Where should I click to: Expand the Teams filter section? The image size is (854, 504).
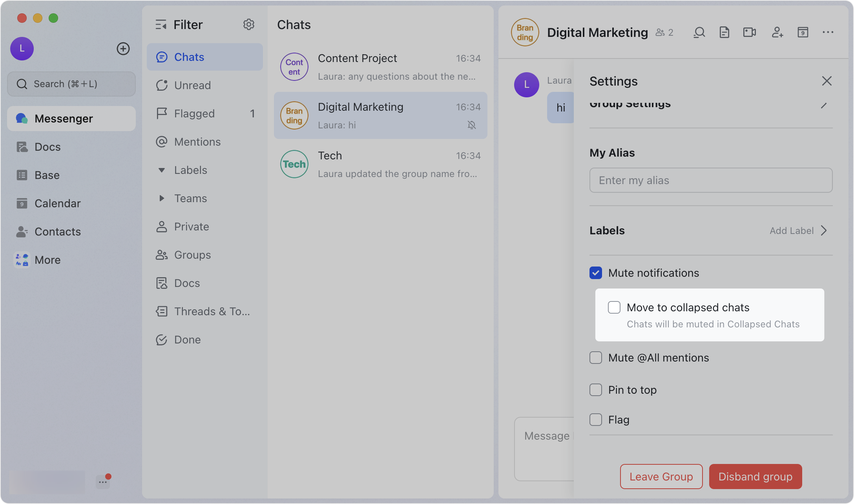pyautogui.click(x=161, y=198)
